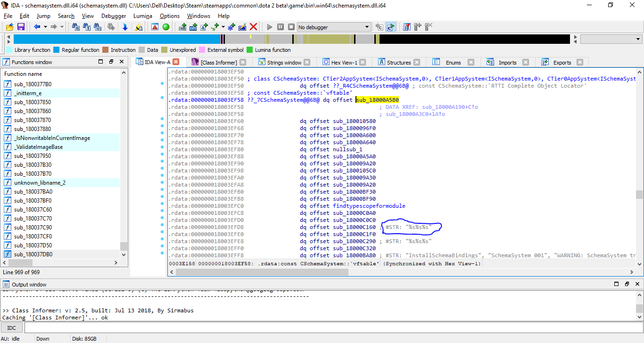Open the File menu
This screenshot has height=343, width=644.
(8, 16)
